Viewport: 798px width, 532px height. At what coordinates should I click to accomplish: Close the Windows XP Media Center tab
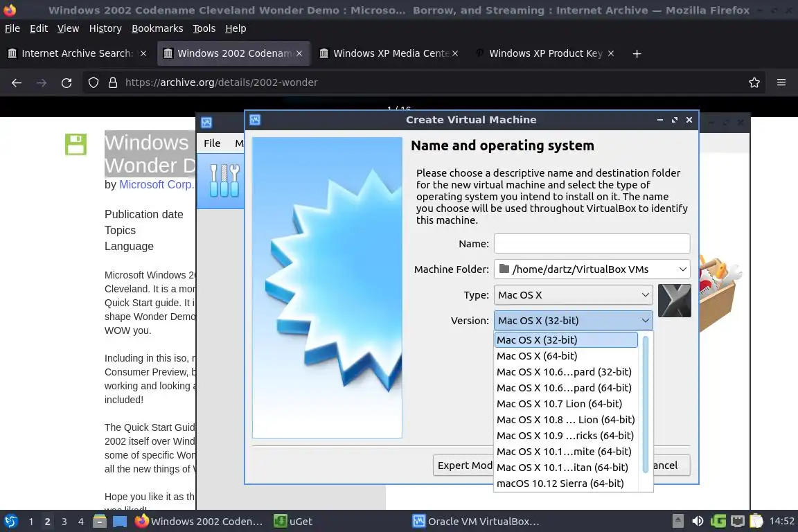coord(455,53)
